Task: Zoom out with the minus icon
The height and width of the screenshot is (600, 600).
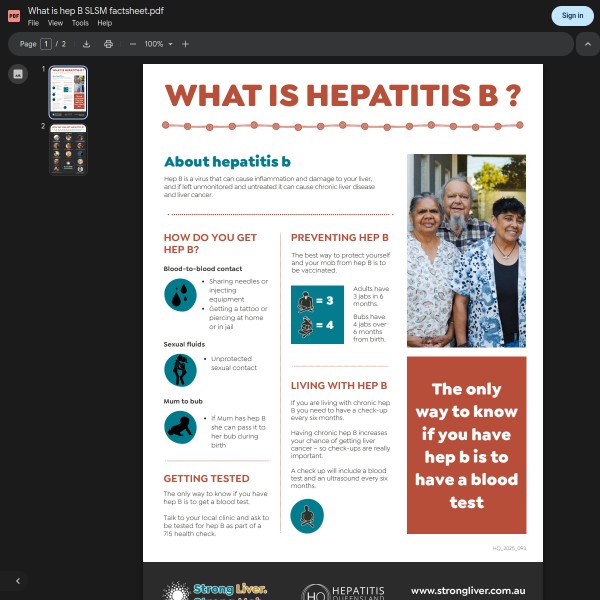Action: click(133, 44)
